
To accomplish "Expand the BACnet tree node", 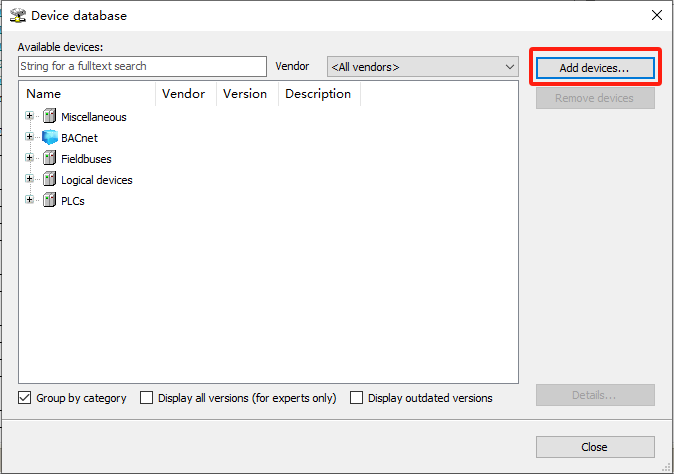I will [x=29, y=137].
